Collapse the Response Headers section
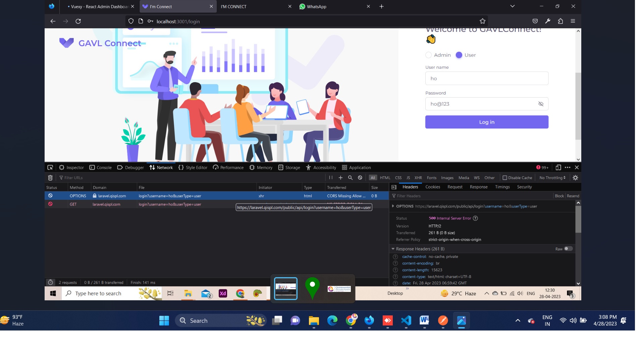Image resolution: width=644 pixels, height=362 pixels. click(x=393, y=249)
